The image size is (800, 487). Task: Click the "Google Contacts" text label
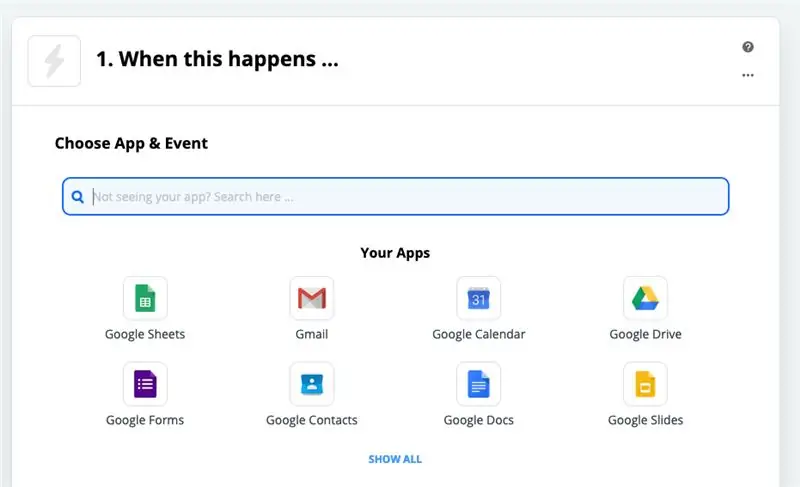point(312,420)
